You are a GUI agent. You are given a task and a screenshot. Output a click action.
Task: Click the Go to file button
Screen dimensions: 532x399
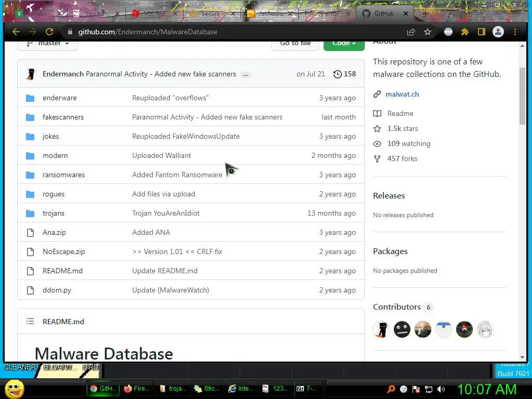[x=295, y=44]
